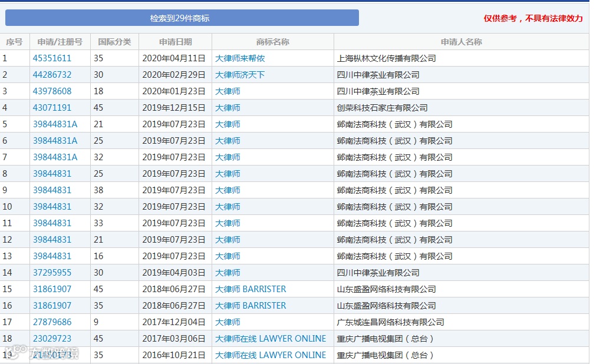Select 山东盛盈网络科技有限公司 in row 15

[x=387, y=289]
